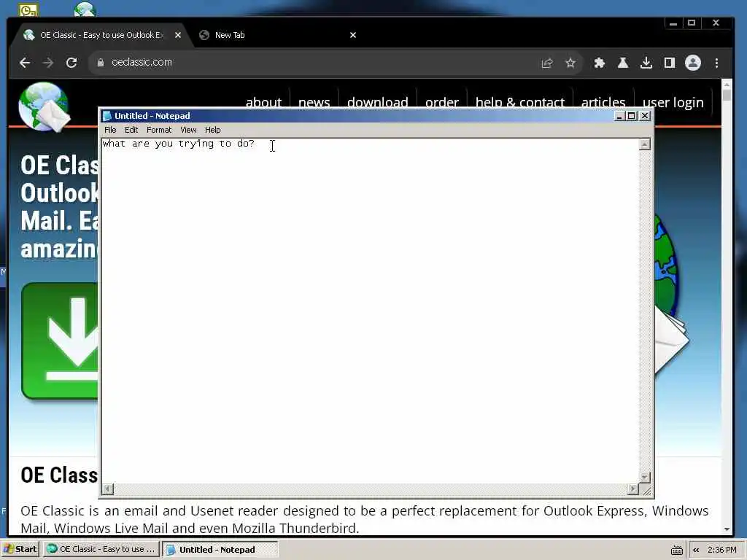Reload the oeclassic.com page
This screenshot has width=747, height=560.
(71, 63)
